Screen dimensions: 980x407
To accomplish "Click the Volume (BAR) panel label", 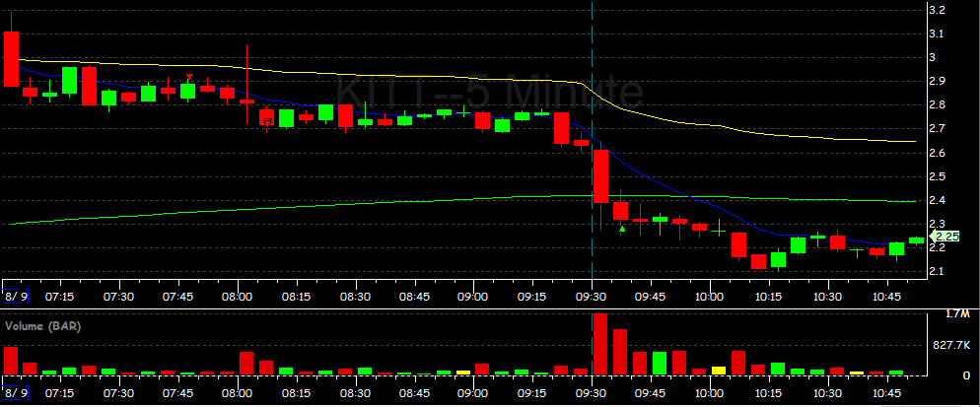I will pos(43,326).
